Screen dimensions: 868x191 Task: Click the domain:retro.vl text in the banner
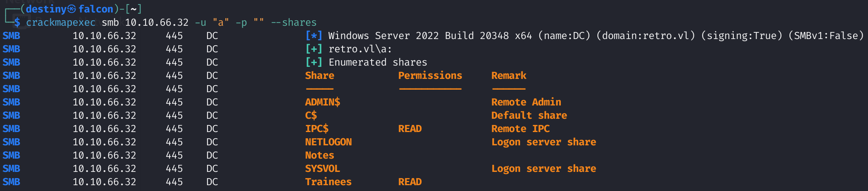click(x=646, y=36)
